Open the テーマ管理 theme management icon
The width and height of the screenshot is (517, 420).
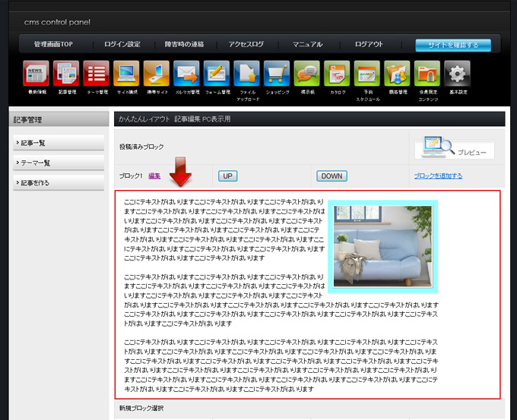[97, 74]
